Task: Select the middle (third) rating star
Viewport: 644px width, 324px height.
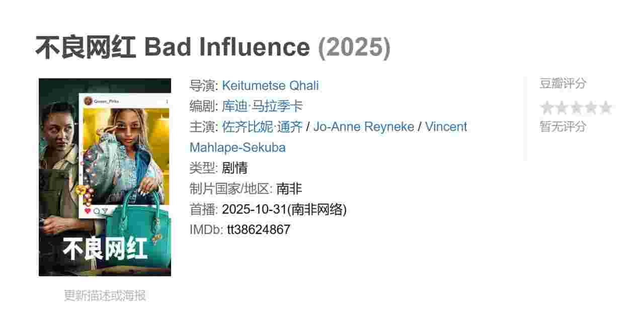Action: (x=576, y=108)
